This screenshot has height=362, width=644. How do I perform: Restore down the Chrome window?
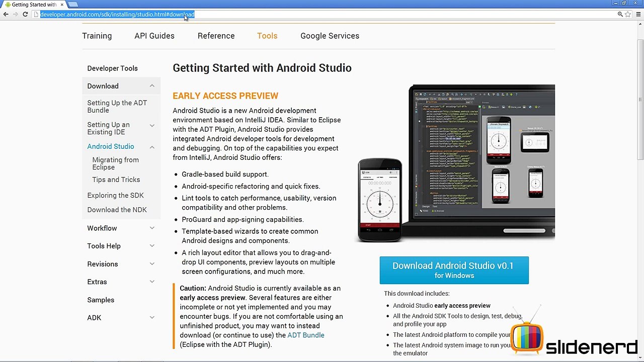pos(624,3)
